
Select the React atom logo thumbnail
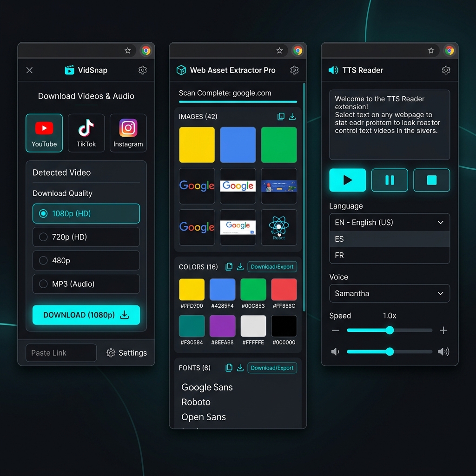point(279,227)
